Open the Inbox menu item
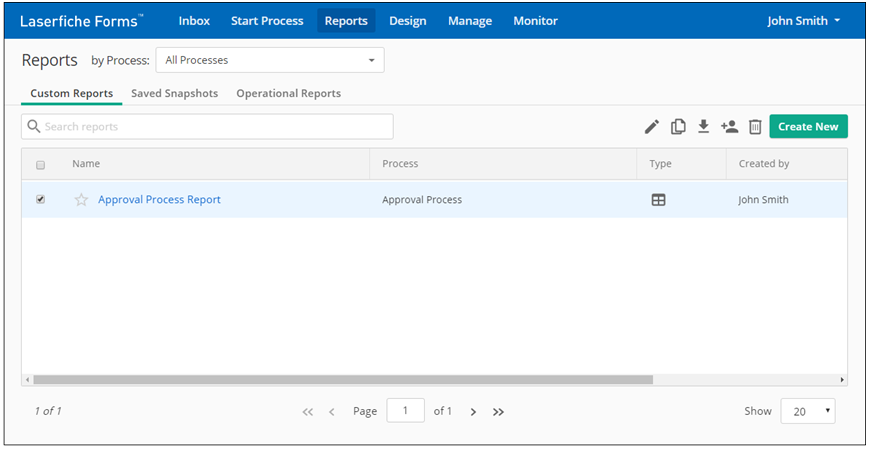 click(194, 21)
